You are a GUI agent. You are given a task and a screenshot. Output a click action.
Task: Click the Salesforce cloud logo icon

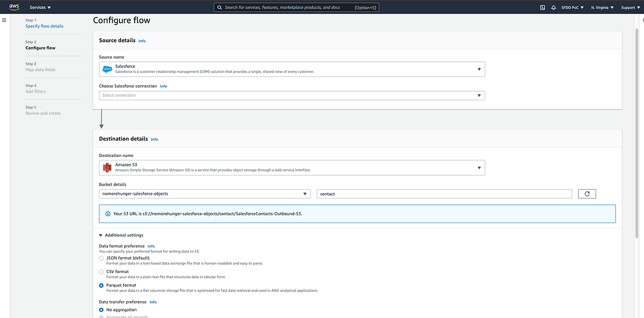(107, 69)
